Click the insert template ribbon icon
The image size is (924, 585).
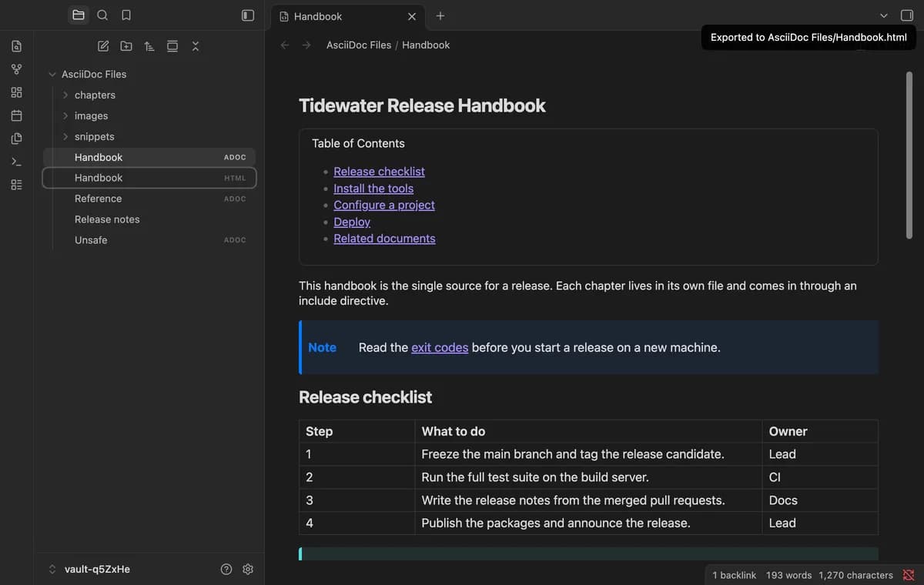pos(17,139)
